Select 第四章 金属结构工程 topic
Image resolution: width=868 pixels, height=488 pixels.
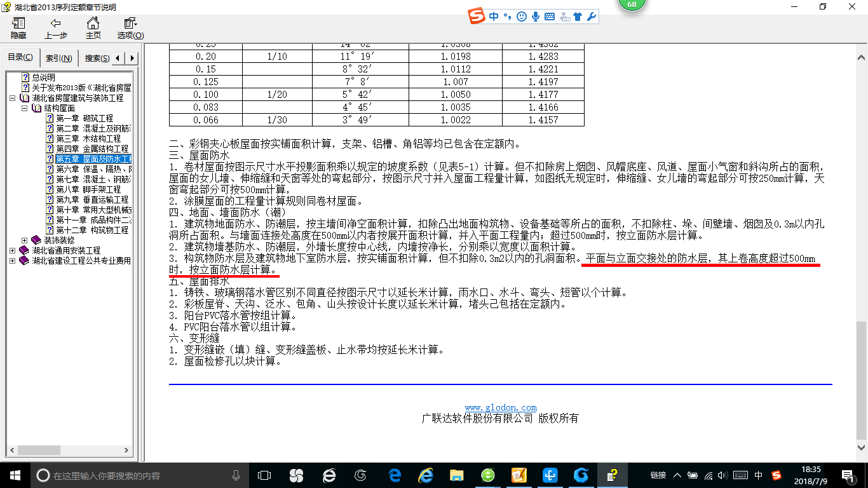[x=92, y=149]
